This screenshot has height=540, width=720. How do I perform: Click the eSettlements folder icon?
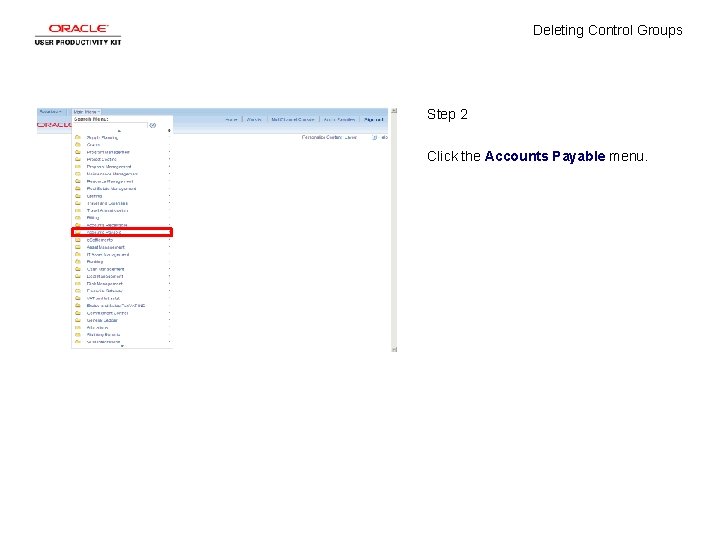[78, 240]
